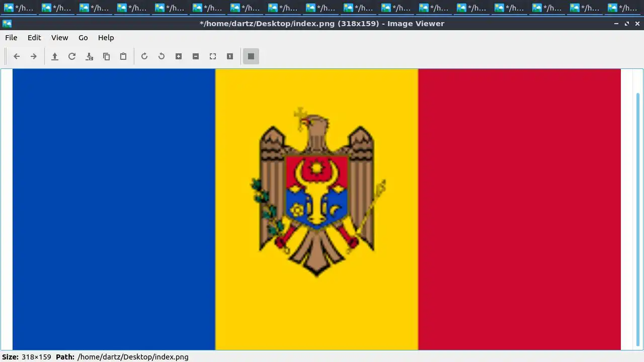
Task: Close the Image Viewer window
Action: point(637,24)
